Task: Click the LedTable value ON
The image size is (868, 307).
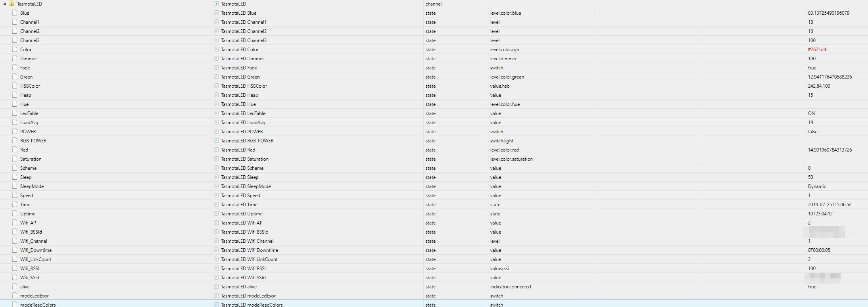Action: (812, 113)
